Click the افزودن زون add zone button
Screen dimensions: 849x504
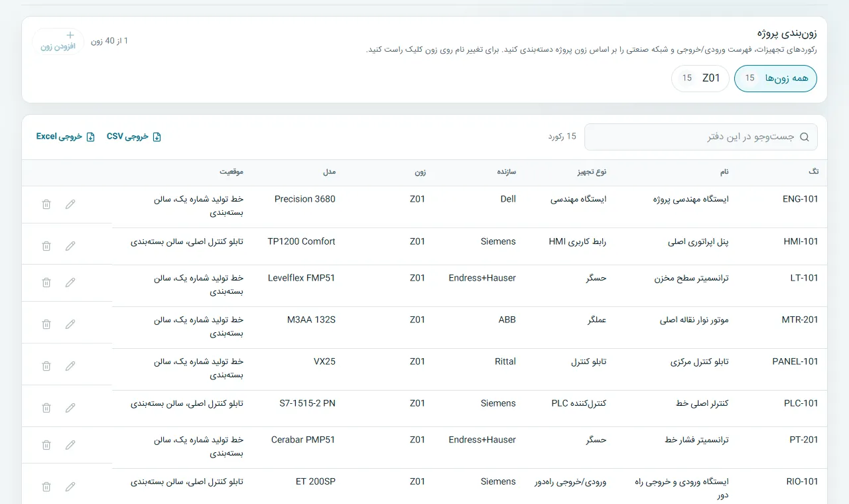click(x=58, y=41)
